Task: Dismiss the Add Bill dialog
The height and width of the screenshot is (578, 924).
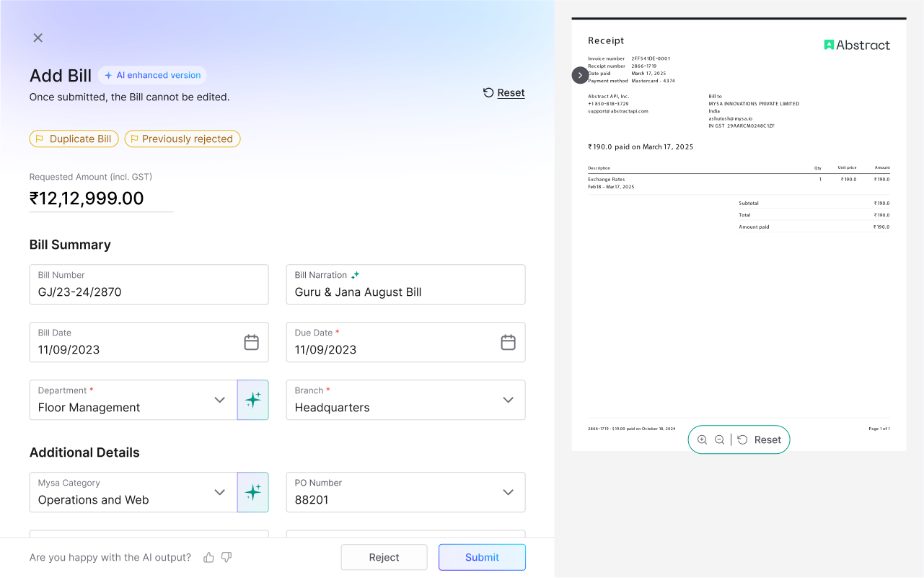Action: tap(38, 38)
